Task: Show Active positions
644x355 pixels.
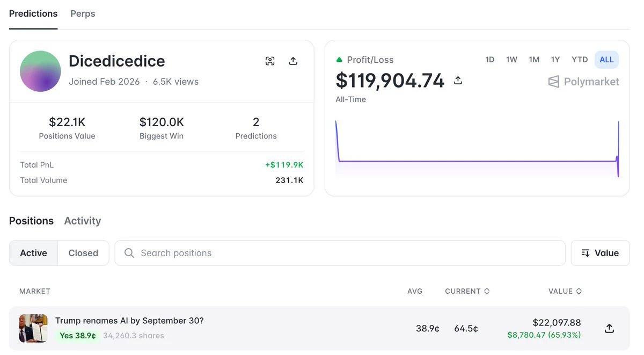Action: coord(34,253)
